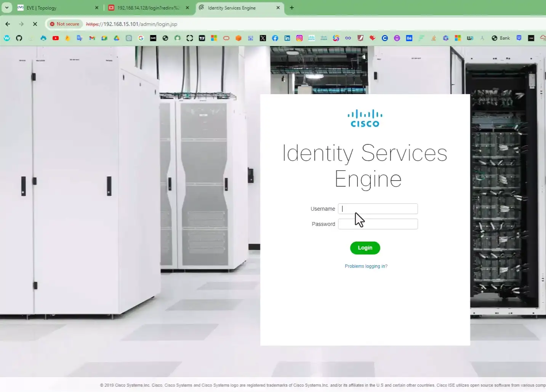Open the Gmail bookmark
Viewport: 546px width, 392px height.
click(x=91, y=38)
